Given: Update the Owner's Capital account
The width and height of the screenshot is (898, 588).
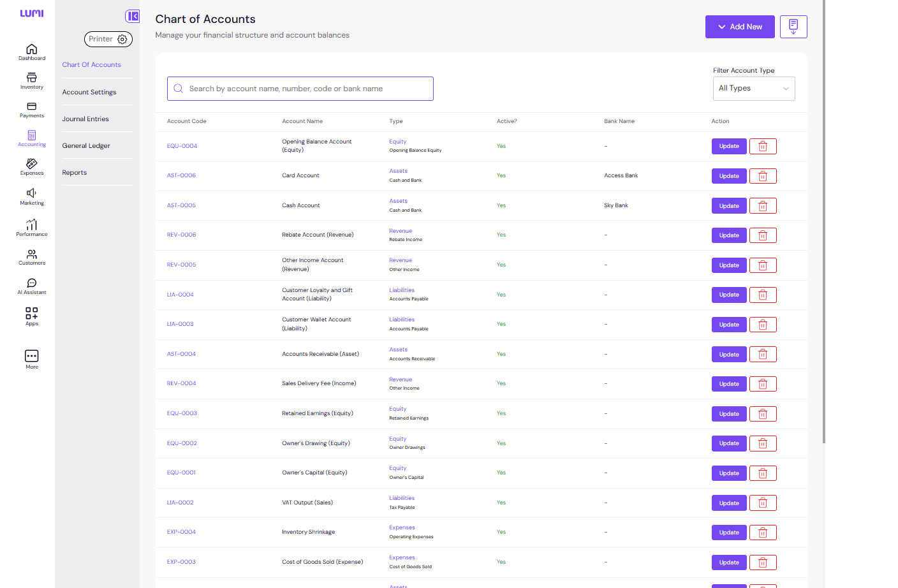Looking at the screenshot, I should 729,473.
